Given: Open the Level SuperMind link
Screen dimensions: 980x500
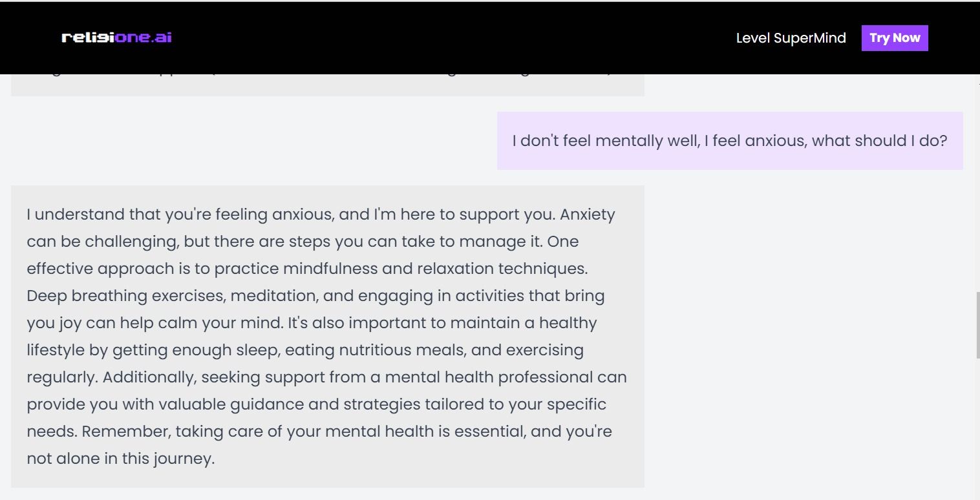Looking at the screenshot, I should [791, 38].
